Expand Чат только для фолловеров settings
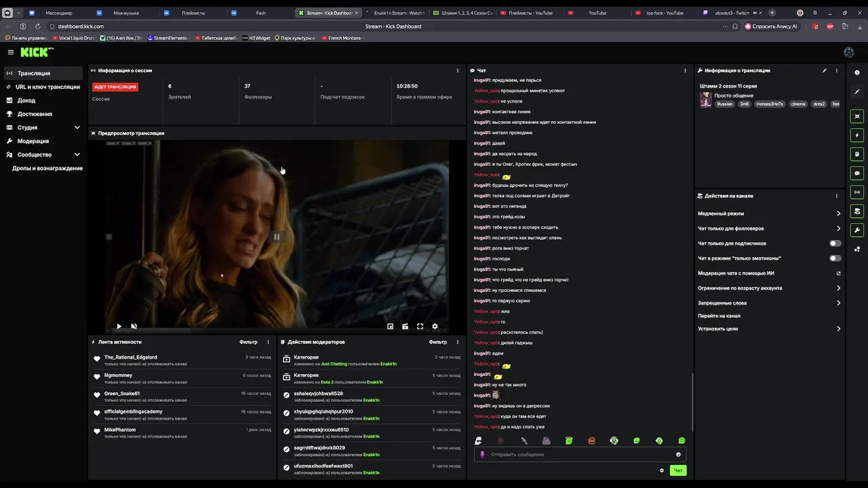868x488 pixels. (x=838, y=228)
